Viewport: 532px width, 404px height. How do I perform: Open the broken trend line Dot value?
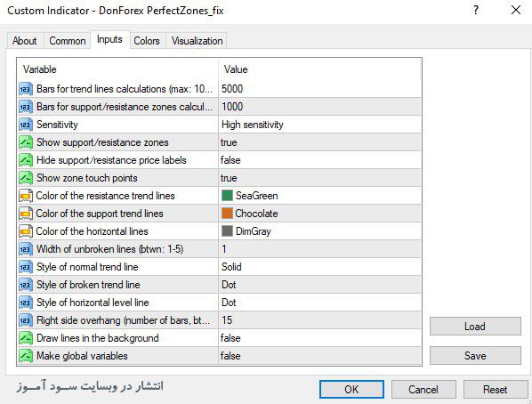319,285
